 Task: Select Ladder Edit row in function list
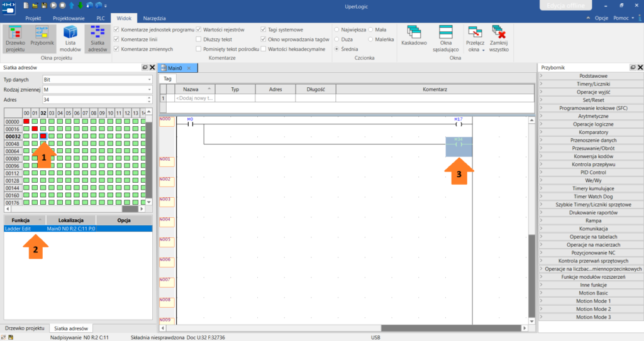coord(78,229)
